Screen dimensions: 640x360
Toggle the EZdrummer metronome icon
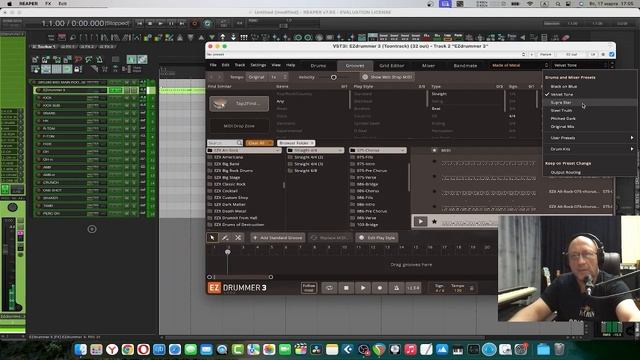click(x=396, y=288)
